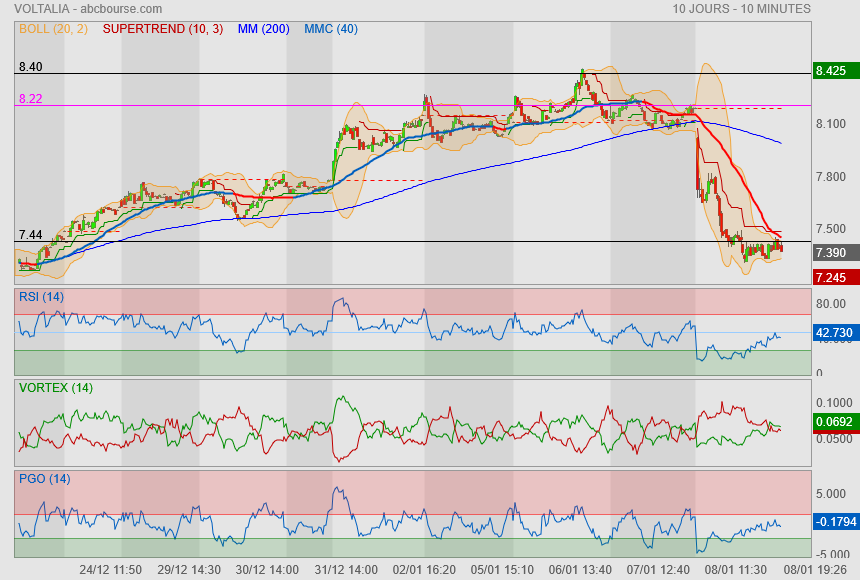The width and height of the screenshot is (860, 580).
Task: Click the 8.40 resistance level label
Action: [x=30, y=66]
